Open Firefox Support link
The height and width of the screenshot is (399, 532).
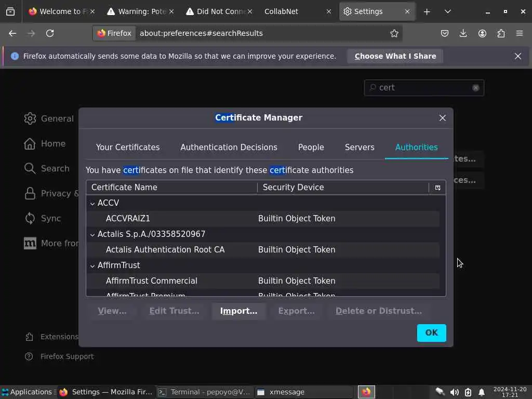click(59, 356)
